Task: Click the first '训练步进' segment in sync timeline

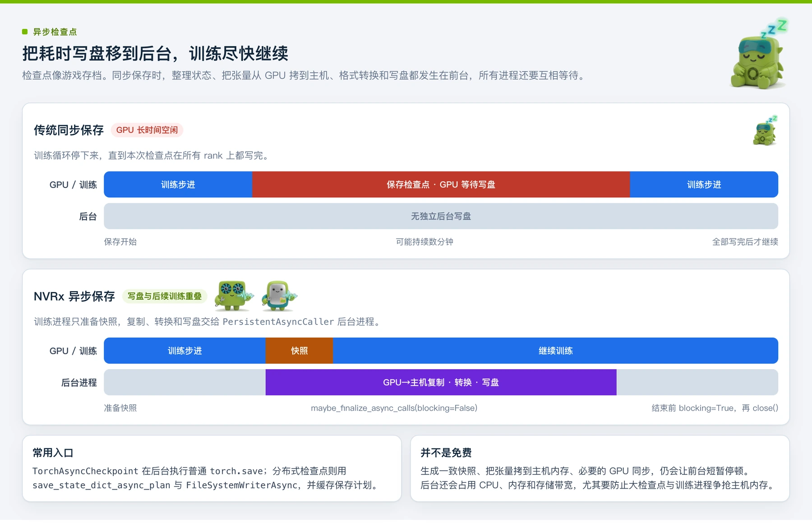Action: click(178, 185)
